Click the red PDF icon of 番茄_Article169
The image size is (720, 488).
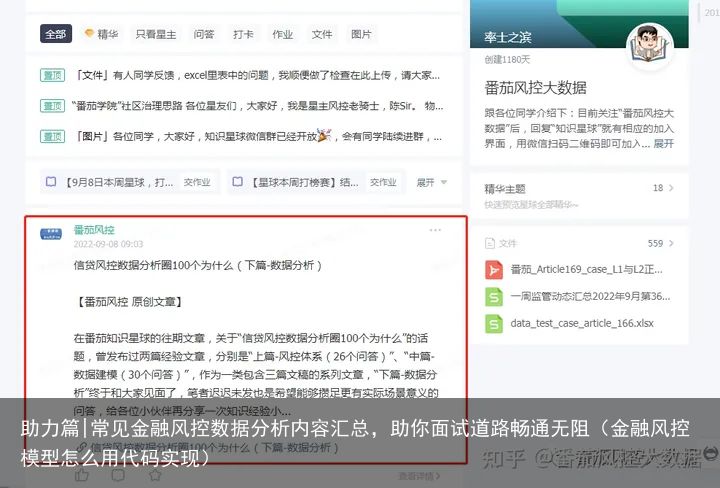494,269
